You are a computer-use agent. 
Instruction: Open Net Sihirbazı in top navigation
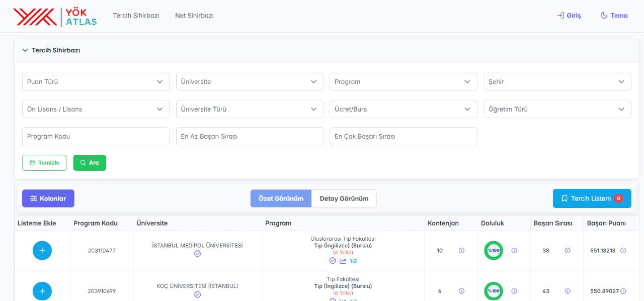click(194, 16)
